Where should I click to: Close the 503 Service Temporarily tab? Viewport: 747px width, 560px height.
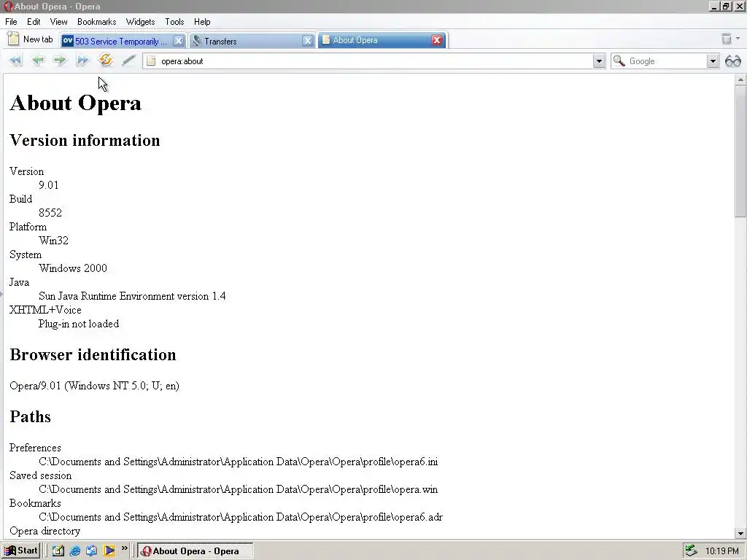coord(178,41)
